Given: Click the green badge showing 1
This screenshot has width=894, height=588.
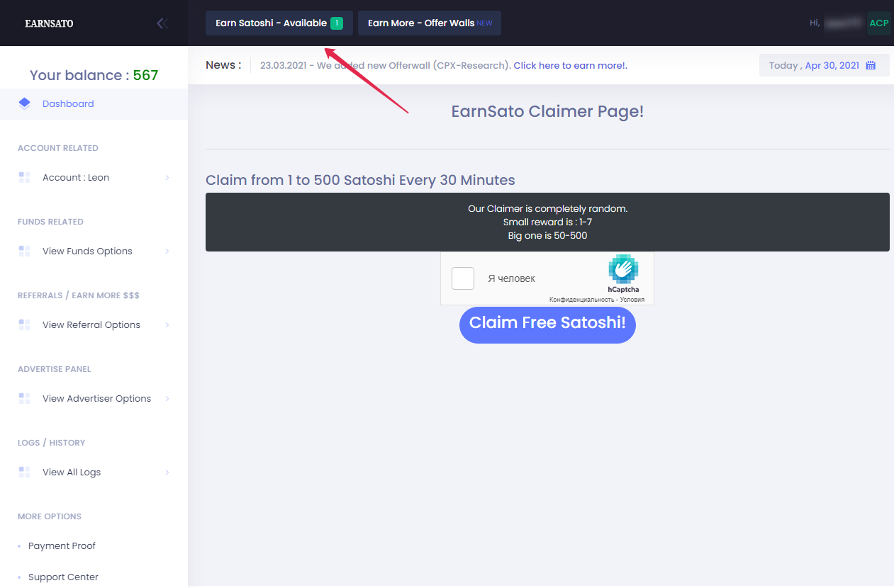Looking at the screenshot, I should click(x=337, y=23).
